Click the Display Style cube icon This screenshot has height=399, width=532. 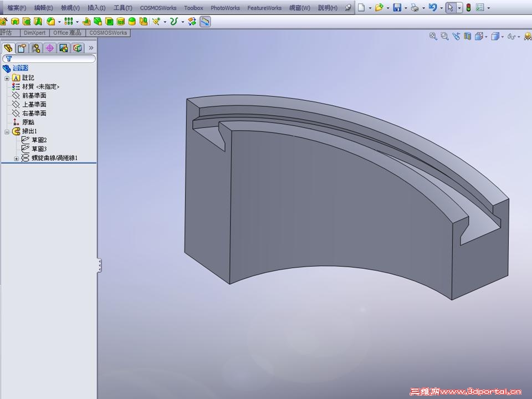pos(495,36)
